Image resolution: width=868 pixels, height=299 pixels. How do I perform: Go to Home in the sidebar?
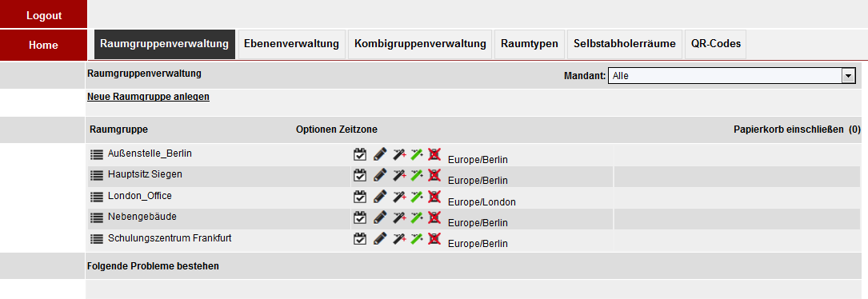tap(44, 45)
